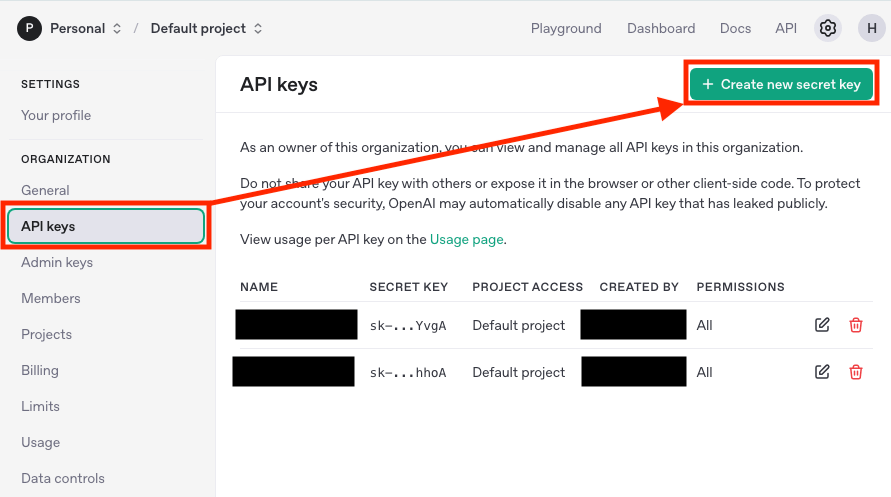
Task: Click All permissions in the YvgA row
Action: click(704, 325)
